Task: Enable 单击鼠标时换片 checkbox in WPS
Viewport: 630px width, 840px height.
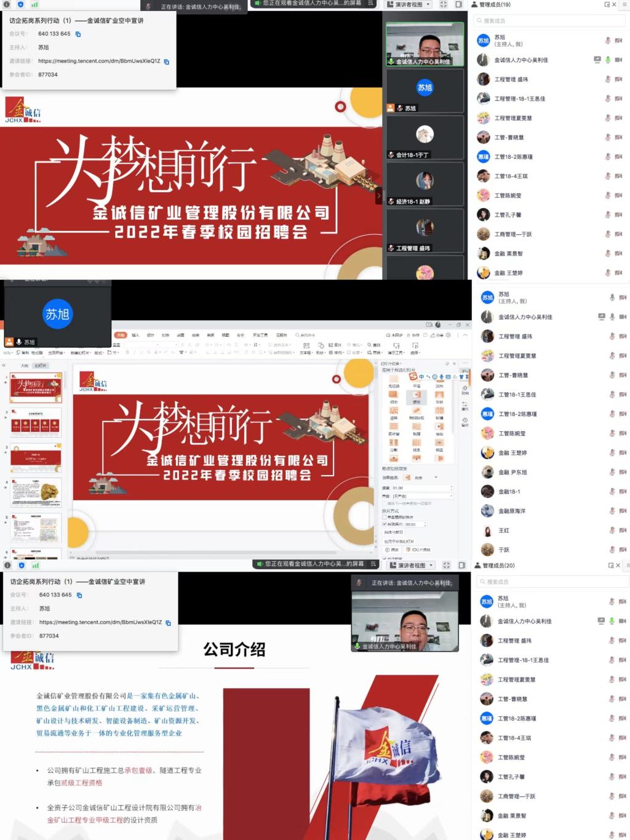Action: 385,517
